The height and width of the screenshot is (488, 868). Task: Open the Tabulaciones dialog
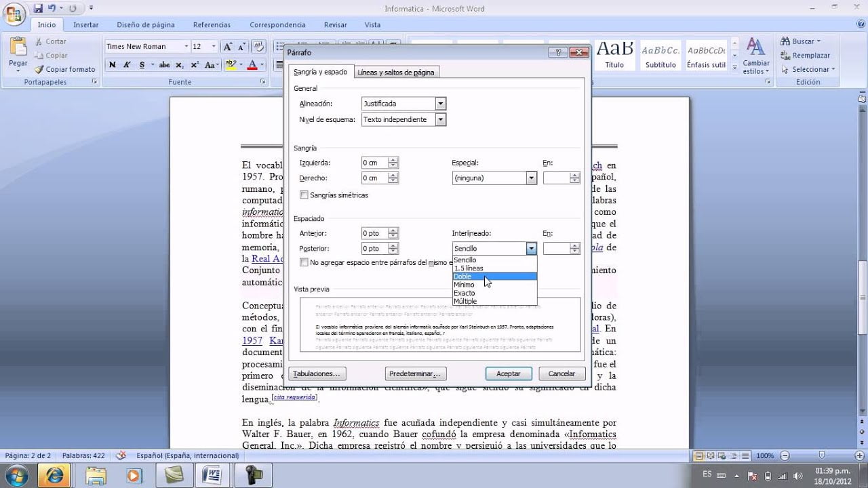click(x=317, y=373)
